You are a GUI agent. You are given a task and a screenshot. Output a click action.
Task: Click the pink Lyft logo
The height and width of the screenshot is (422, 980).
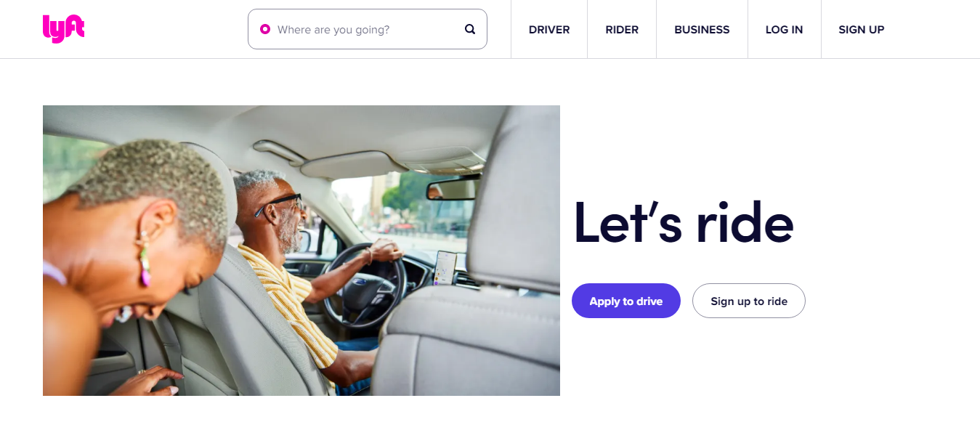(64, 29)
